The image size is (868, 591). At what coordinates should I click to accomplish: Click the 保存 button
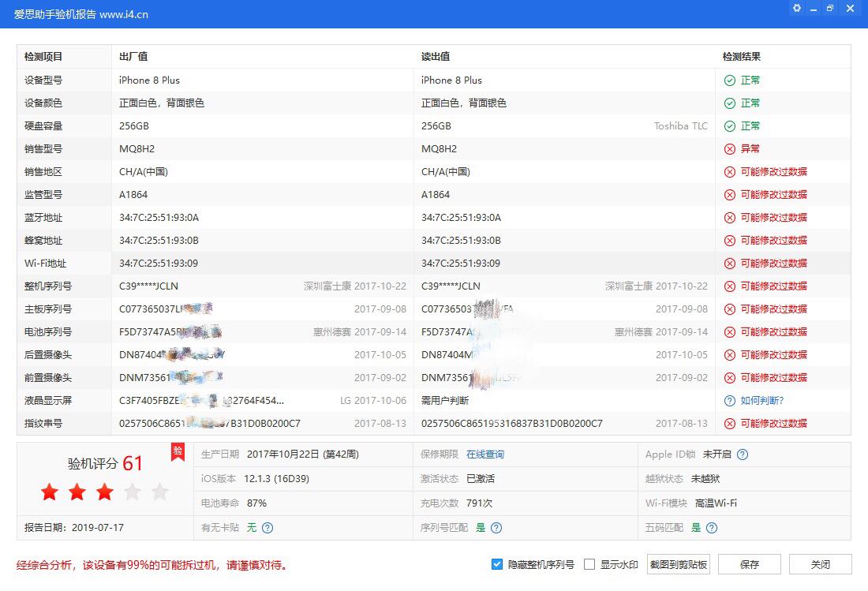[x=750, y=564]
